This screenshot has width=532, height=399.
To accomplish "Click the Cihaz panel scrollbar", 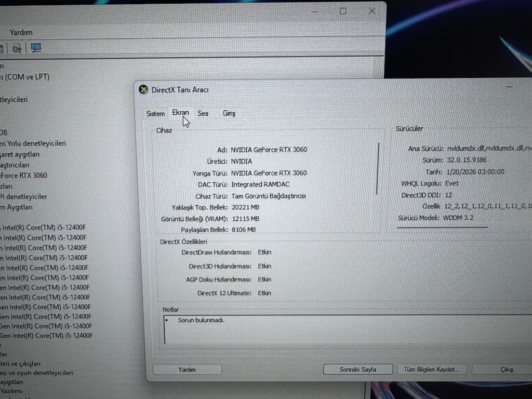I will 378,169.
